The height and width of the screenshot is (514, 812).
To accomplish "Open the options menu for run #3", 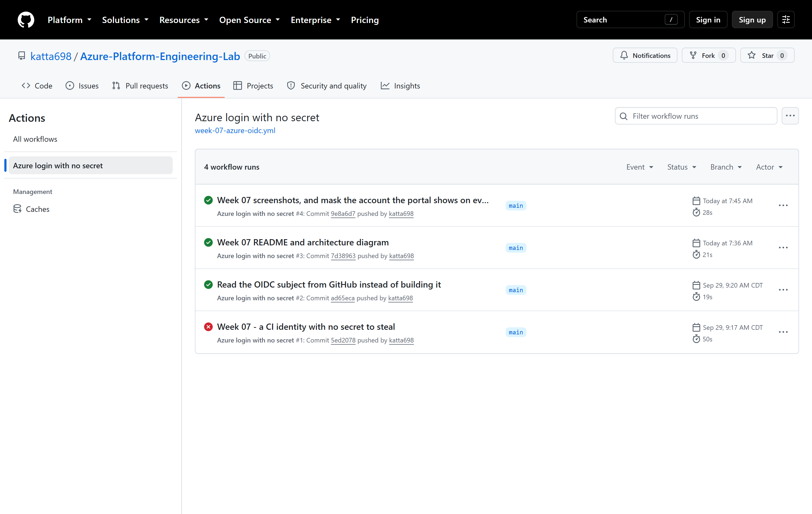I will click(783, 247).
